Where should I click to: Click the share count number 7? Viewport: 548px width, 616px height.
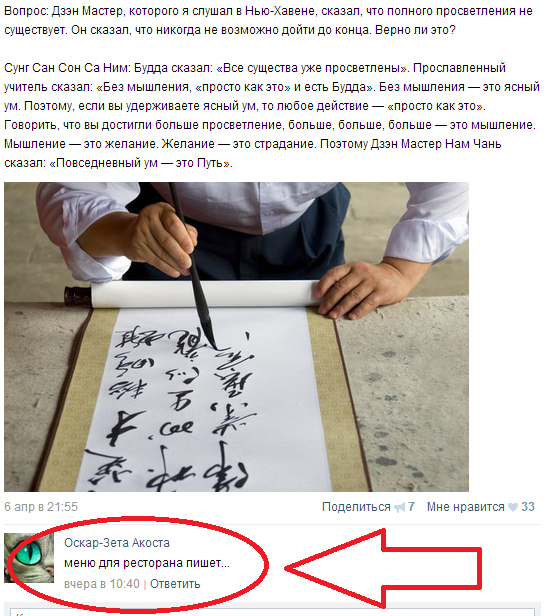pos(411,507)
